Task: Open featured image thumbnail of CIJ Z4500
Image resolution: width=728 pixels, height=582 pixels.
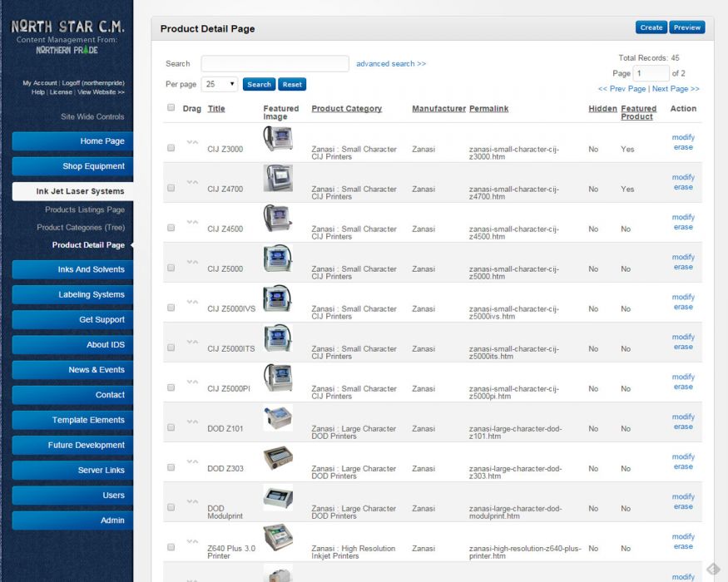Action: coord(278,218)
